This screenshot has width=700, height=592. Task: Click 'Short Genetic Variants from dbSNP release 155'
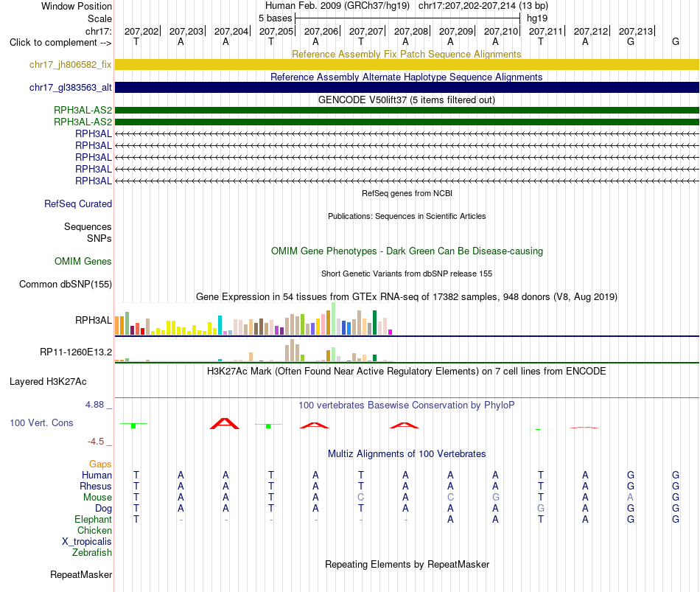[x=407, y=274]
